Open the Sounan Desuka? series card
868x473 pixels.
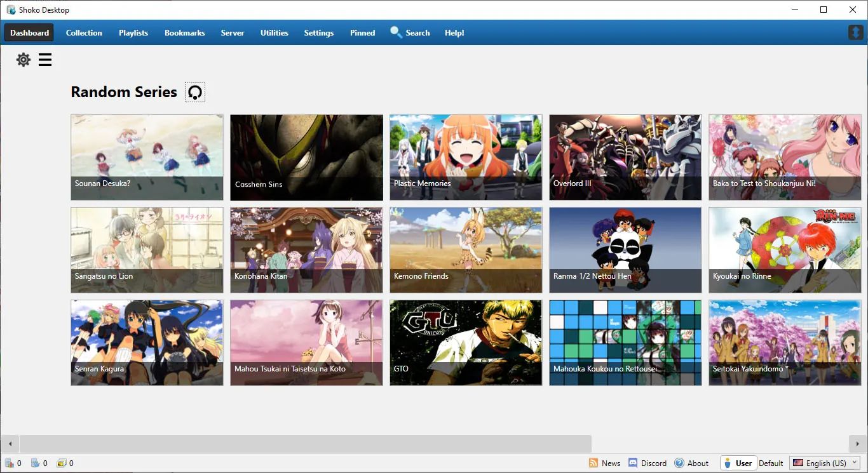pyautogui.click(x=147, y=157)
